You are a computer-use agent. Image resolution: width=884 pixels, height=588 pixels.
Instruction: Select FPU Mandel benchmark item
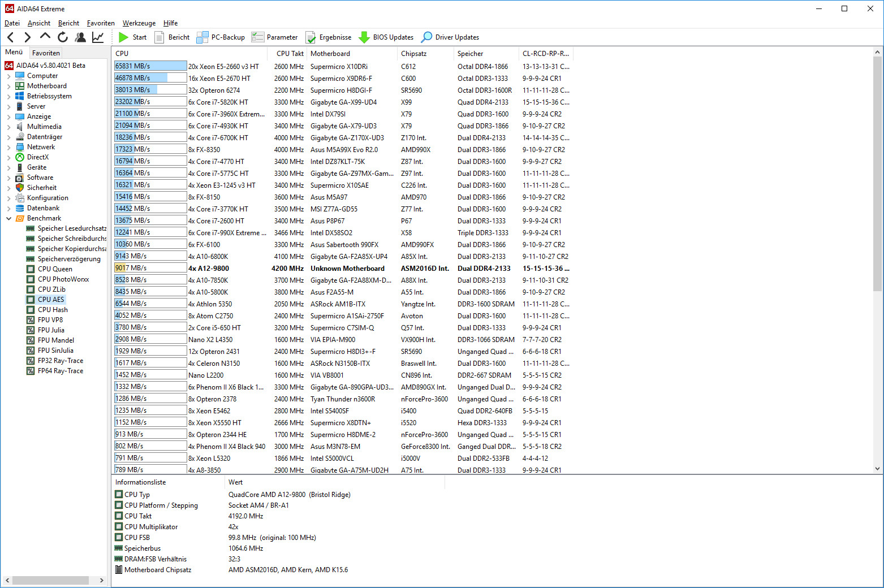(x=55, y=340)
